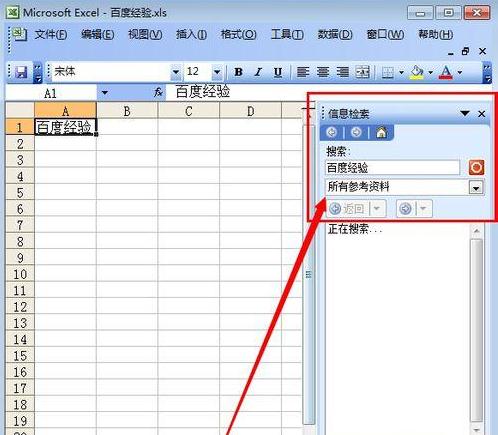Expand the 宋体 font name dropdown
Screen dimensions: 498x435
pyautogui.click(x=176, y=72)
